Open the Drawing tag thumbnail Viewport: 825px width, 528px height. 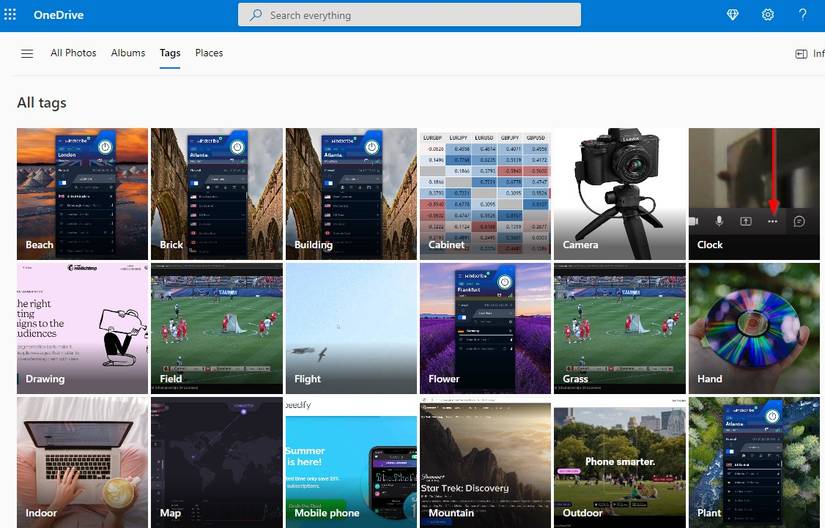tap(82, 328)
